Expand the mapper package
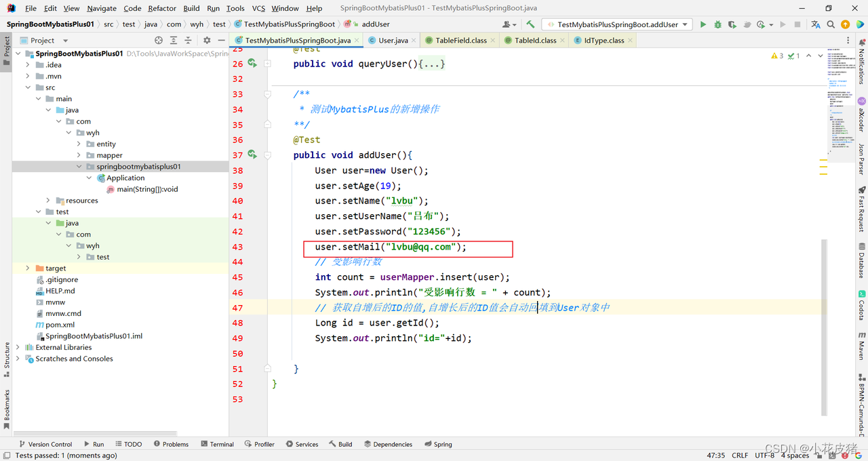The image size is (868, 461). click(79, 155)
